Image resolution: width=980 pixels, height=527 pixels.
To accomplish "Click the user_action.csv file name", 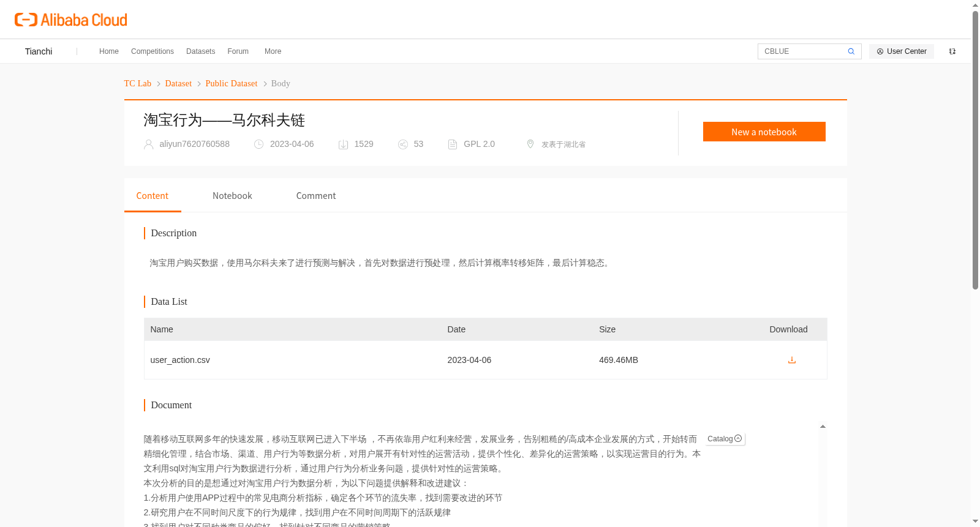I will click(x=180, y=360).
